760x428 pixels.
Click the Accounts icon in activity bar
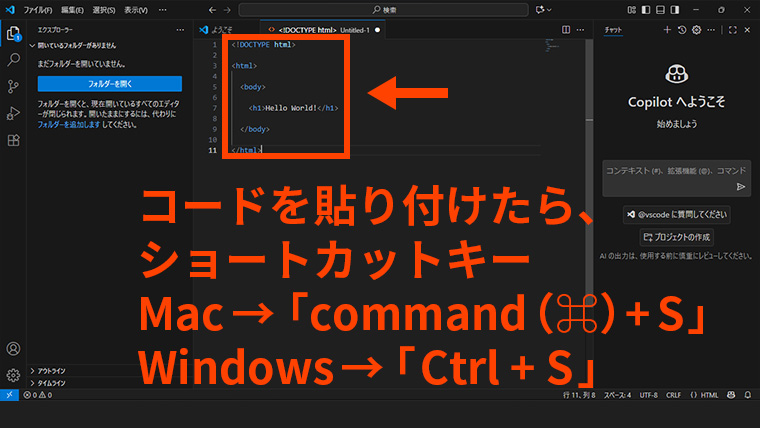point(13,349)
